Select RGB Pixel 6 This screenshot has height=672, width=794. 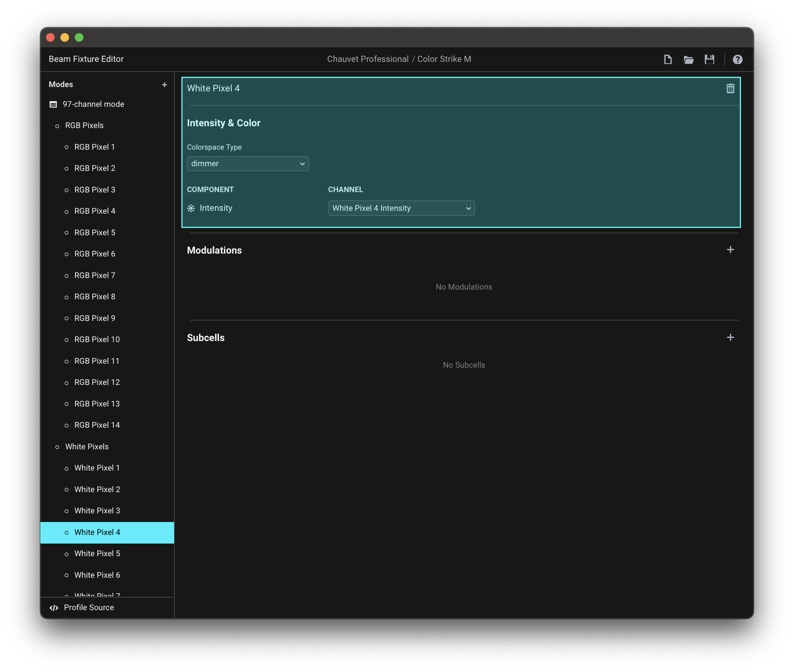(x=107, y=254)
